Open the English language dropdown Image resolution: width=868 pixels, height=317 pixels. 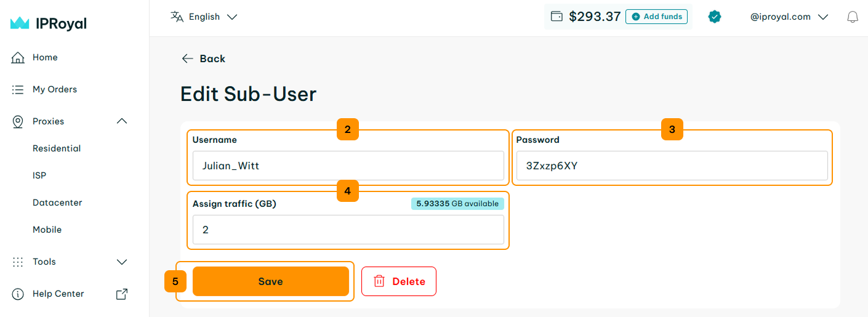(x=204, y=17)
